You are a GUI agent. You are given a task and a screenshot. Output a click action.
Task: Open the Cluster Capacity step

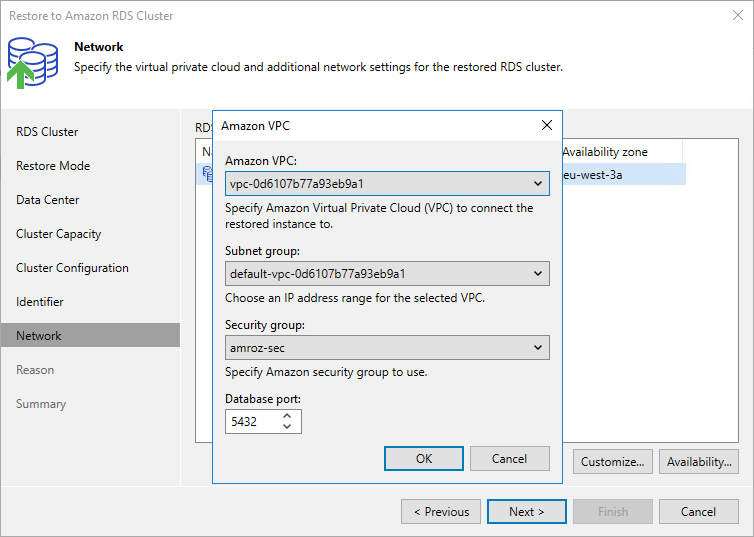(59, 234)
